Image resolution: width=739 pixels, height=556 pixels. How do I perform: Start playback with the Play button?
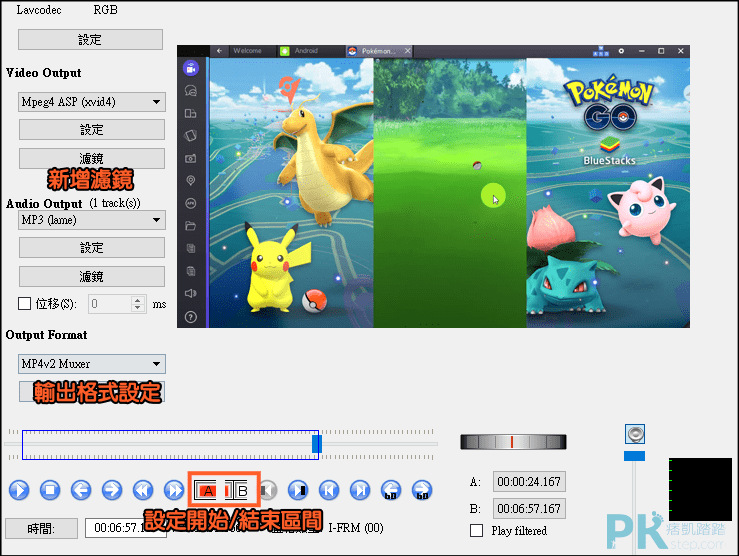pyautogui.click(x=19, y=490)
